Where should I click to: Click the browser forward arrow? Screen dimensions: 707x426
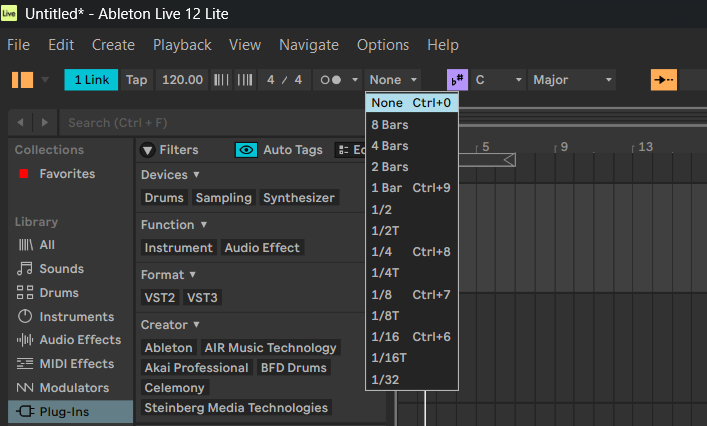point(44,122)
